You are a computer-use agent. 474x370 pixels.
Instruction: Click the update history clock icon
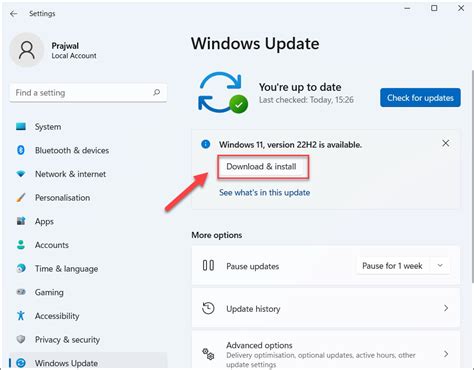click(208, 308)
